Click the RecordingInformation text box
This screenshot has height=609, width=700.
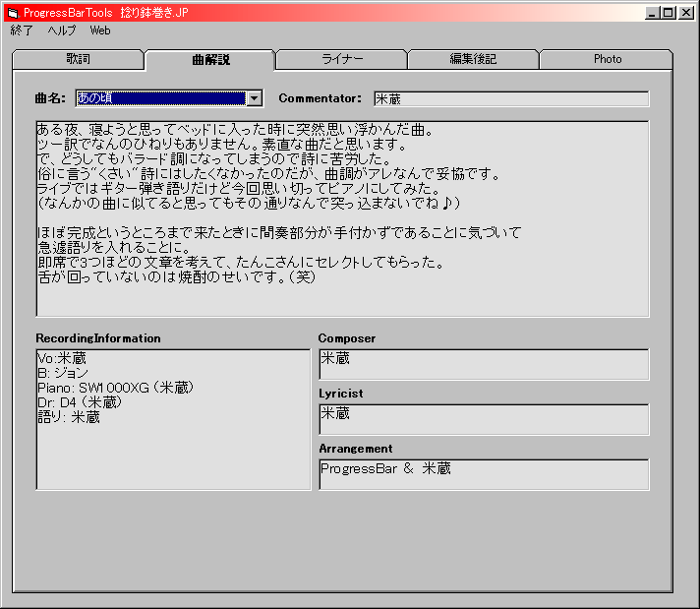pyautogui.click(x=173, y=419)
